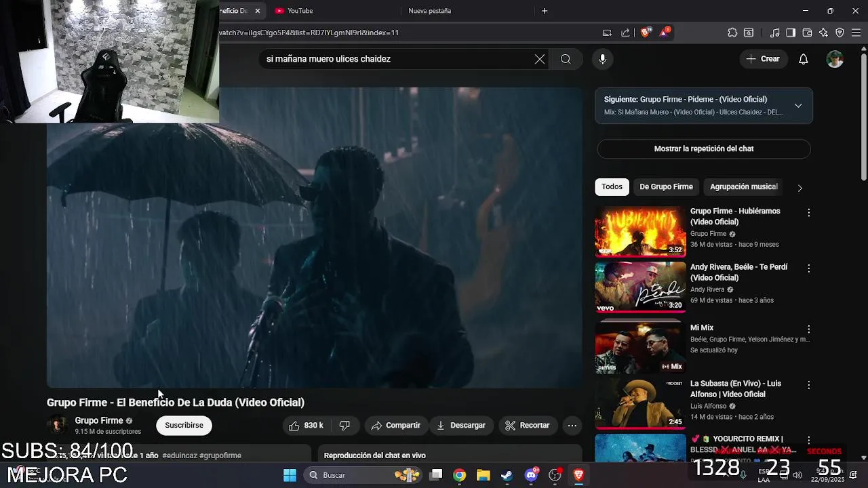The image size is (868, 488).
Task: Open Steam from the taskbar
Action: click(507, 475)
